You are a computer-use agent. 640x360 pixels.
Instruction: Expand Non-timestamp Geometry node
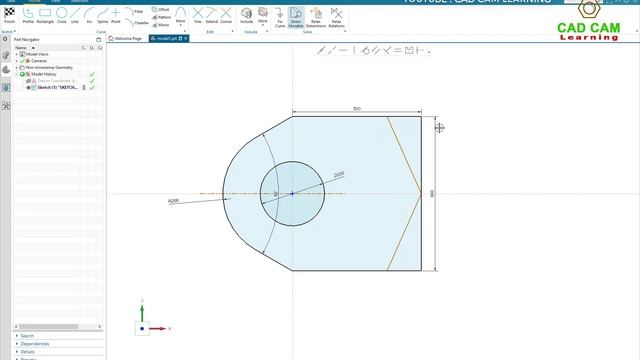point(17,68)
